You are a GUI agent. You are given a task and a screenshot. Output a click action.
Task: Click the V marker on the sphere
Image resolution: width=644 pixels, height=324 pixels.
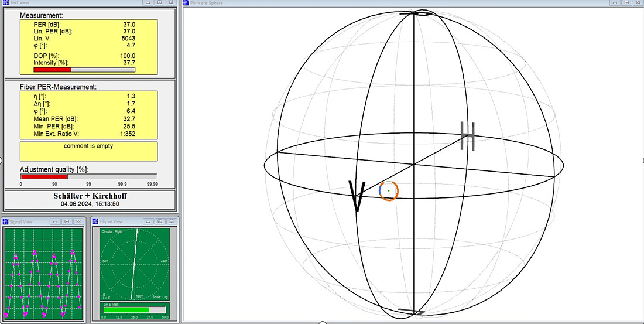coord(357,196)
